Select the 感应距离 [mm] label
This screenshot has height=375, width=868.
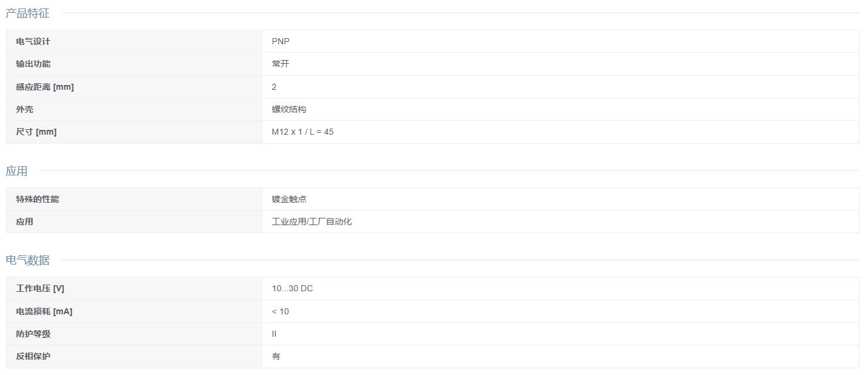tap(45, 87)
